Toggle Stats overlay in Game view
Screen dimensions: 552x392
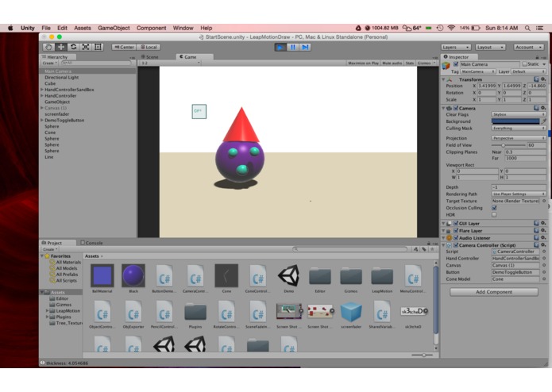click(x=409, y=63)
